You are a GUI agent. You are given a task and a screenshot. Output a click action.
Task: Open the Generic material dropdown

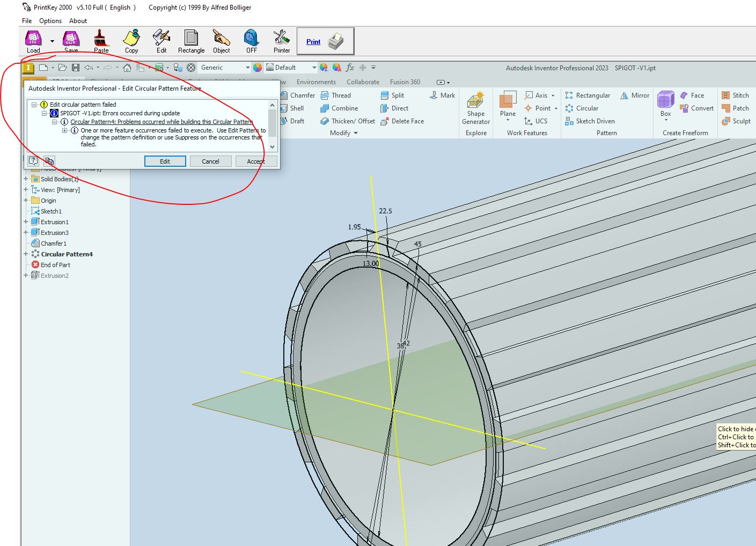tap(247, 67)
